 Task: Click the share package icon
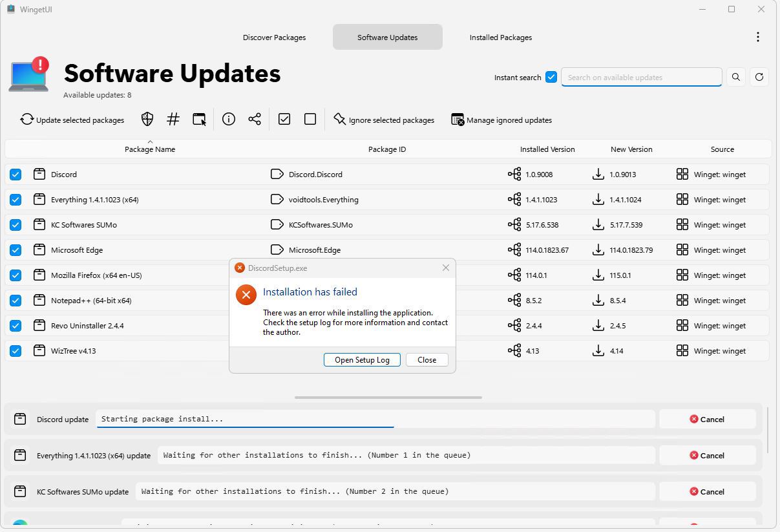tap(255, 119)
